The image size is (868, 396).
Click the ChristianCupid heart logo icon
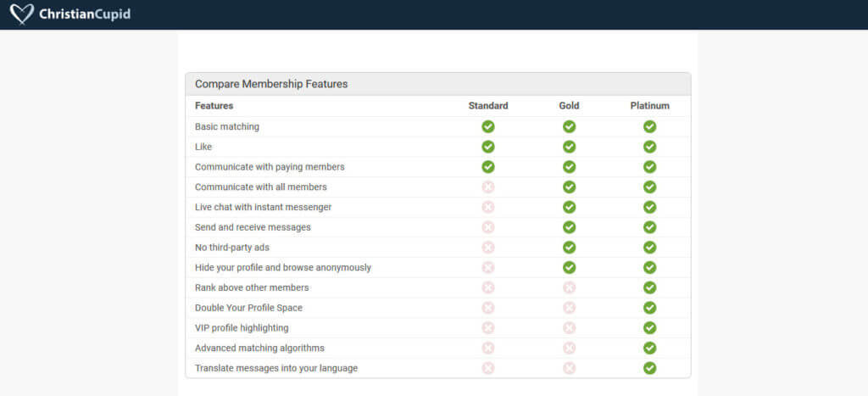click(x=21, y=14)
